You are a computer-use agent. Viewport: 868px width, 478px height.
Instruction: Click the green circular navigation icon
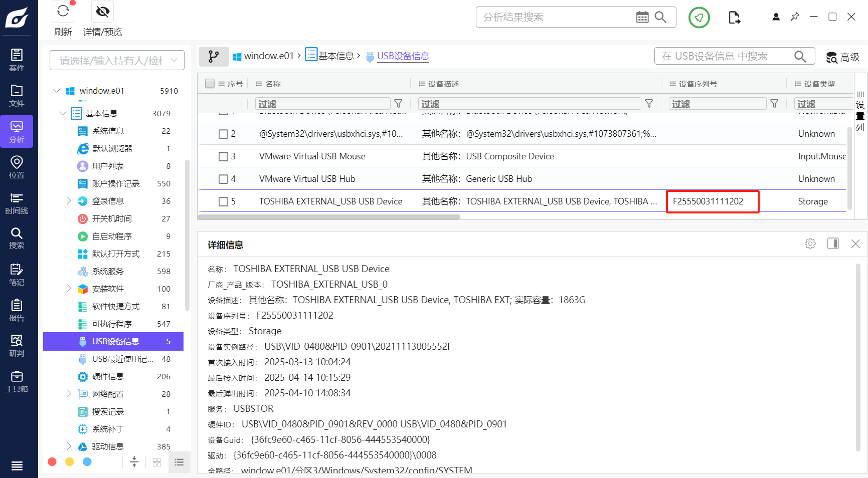click(699, 18)
